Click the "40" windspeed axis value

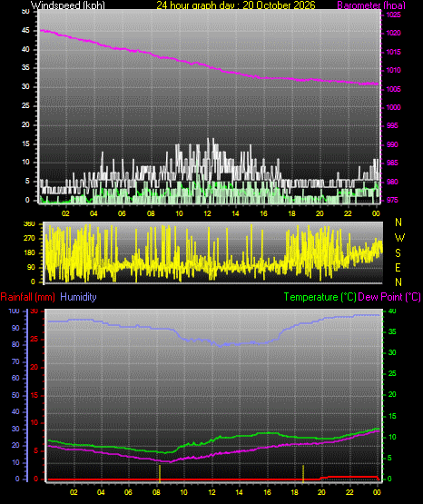point(25,49)
